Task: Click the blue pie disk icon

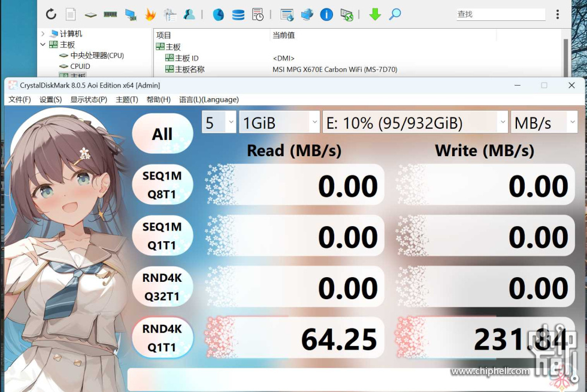Action: 218,14
